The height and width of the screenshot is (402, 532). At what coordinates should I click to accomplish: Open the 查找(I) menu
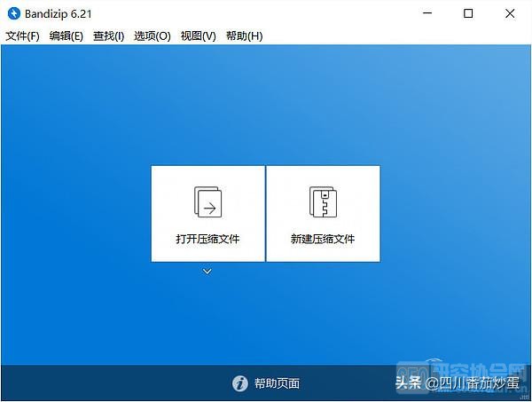(x=108, y=35)
